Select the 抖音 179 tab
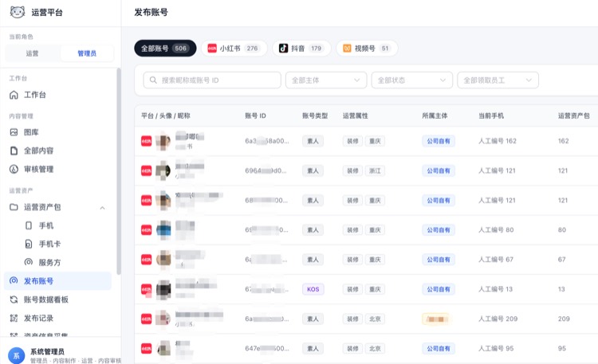The width and height of the screenshot is (598, 364). 301,49
